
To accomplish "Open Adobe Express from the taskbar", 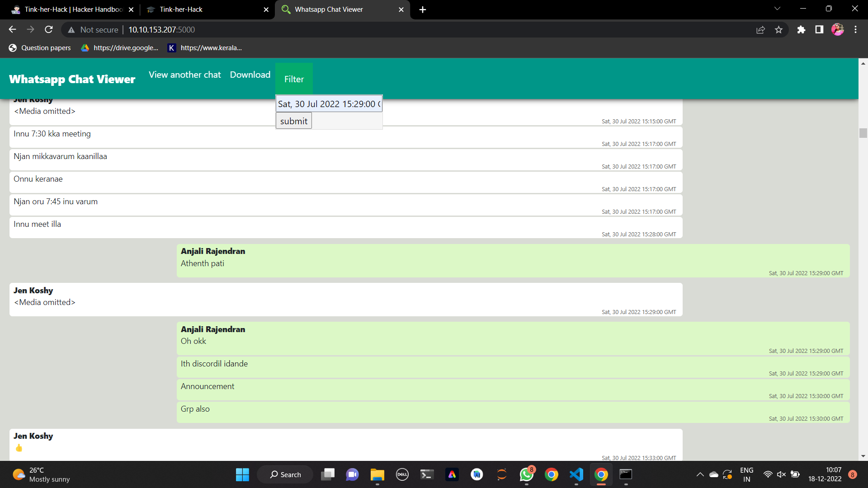I will coord(452,474).
